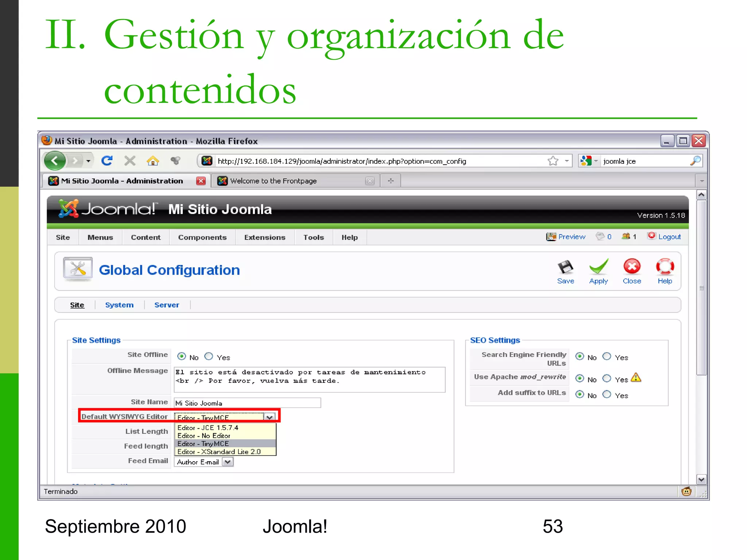Set Use Apache mod_rewrite to No

click(x=580, y=378)
